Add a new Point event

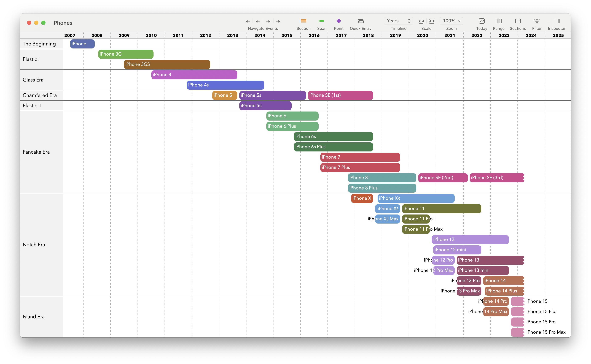[339, 21]
